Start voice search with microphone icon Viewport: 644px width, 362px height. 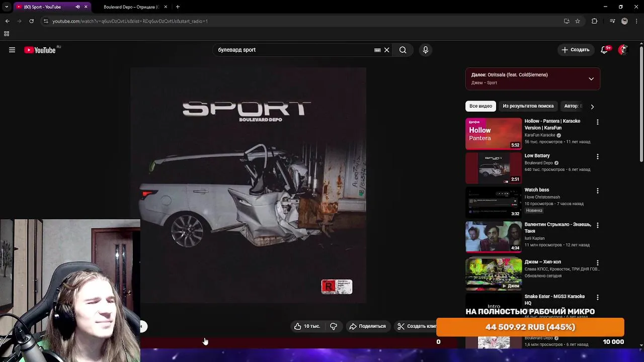[426, 50]
